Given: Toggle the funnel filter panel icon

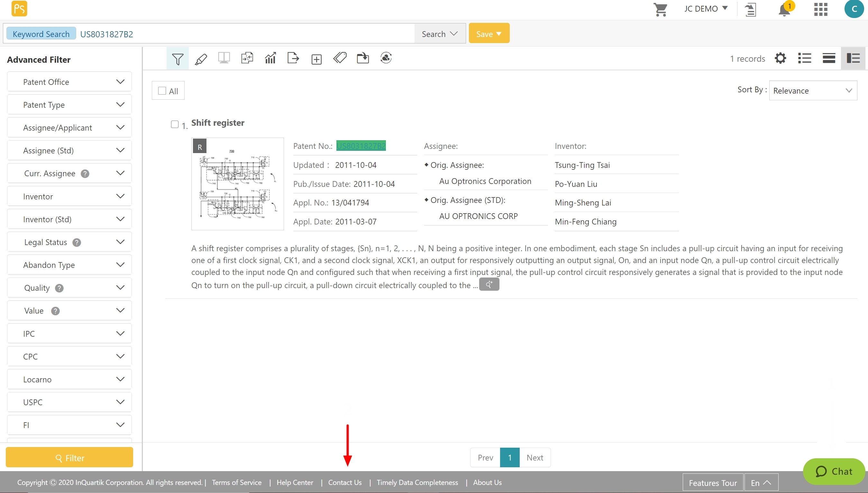Looking at the screenshot, I should (x=178, y=59).
